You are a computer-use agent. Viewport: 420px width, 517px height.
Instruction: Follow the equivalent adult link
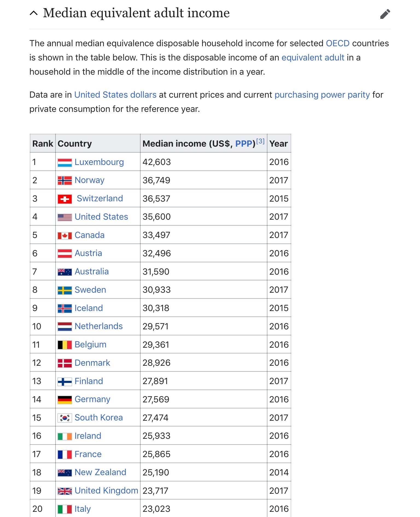pos(313,57)
